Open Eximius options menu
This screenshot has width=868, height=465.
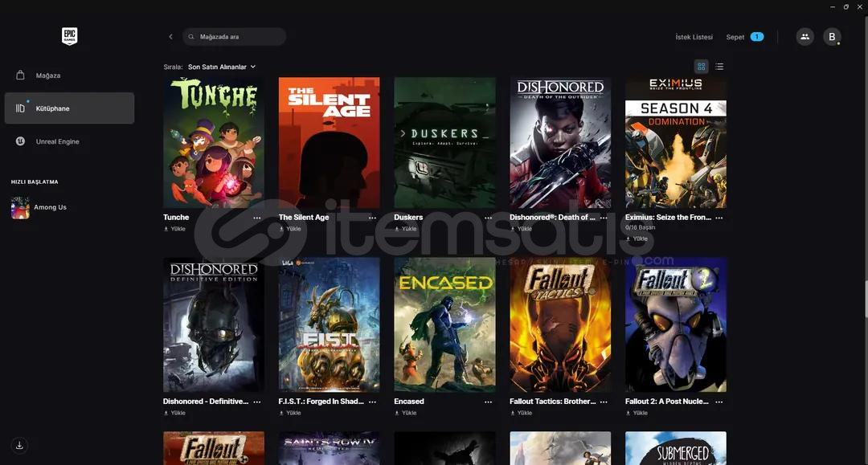coord(719,218)
